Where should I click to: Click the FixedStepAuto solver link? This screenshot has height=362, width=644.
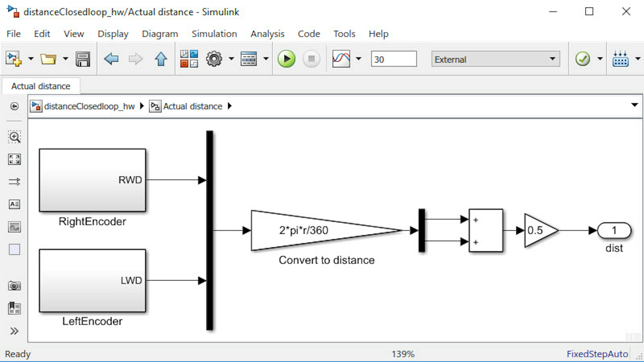click(x=597, y=354)
